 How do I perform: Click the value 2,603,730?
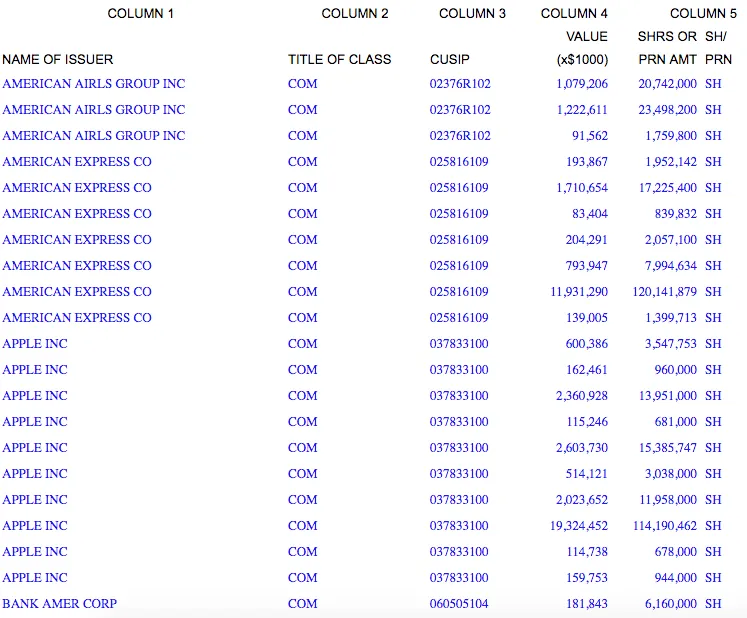coord(582,448)
